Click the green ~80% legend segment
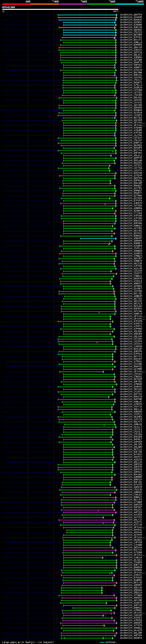 [101, 4]
